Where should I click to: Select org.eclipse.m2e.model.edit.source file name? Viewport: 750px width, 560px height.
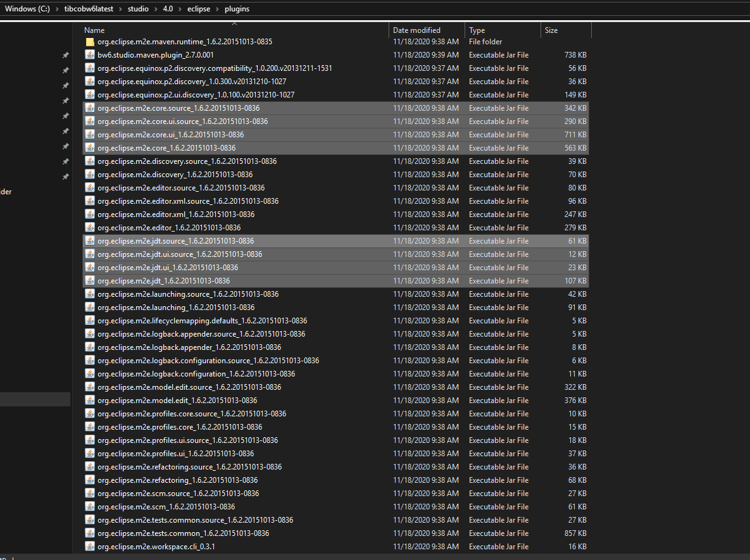pos(189,387)
